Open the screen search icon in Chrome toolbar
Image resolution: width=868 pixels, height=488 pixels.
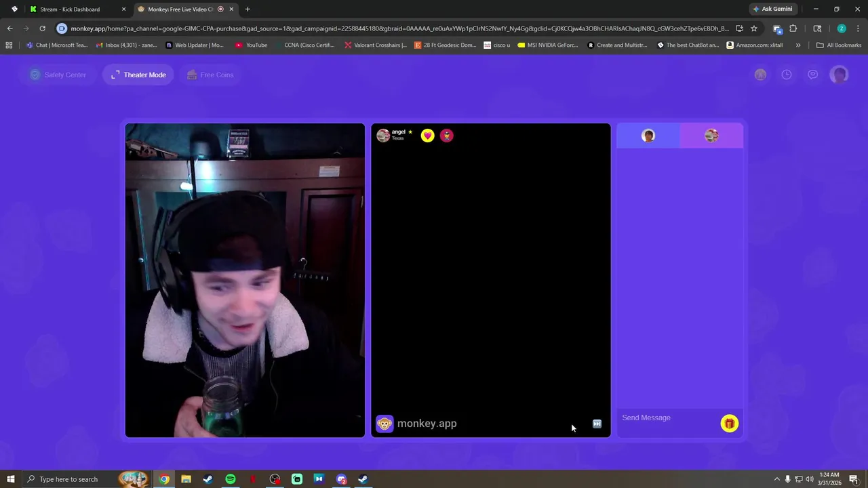(x=817, y=28)
